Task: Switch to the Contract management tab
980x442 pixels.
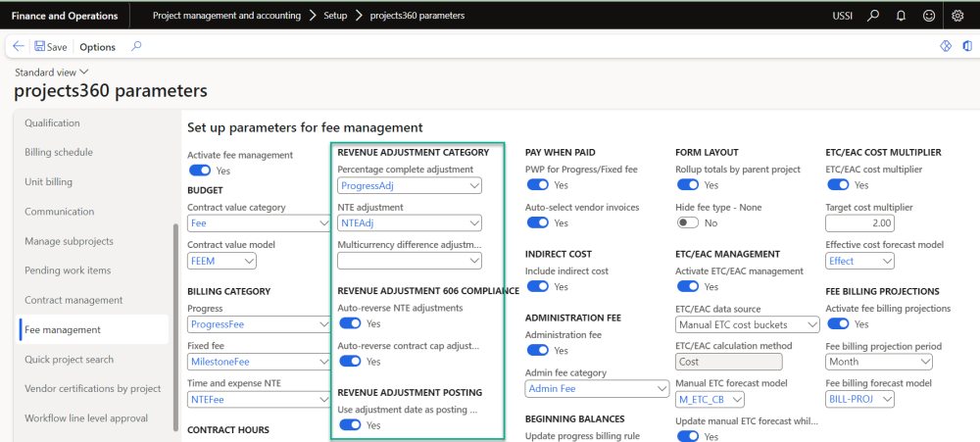Action: click(73, 300)
